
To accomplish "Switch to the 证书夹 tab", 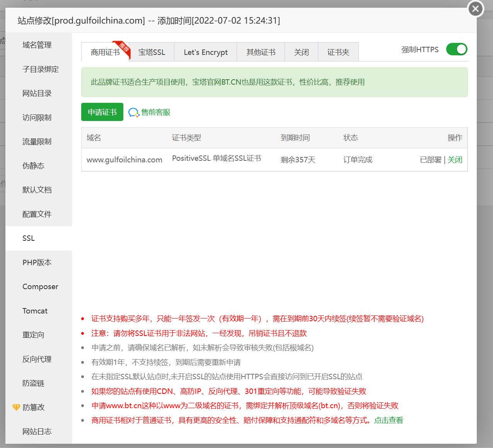I will (x=338, y=52).
